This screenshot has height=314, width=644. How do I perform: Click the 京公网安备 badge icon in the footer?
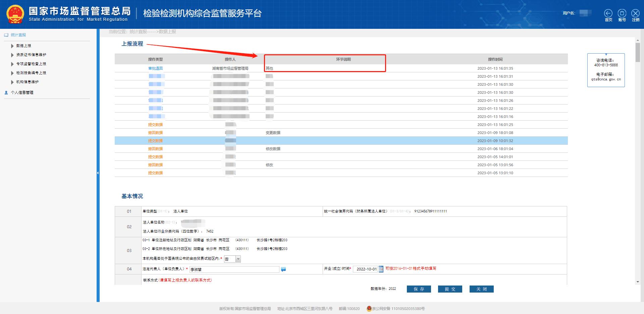coord(368,309)
